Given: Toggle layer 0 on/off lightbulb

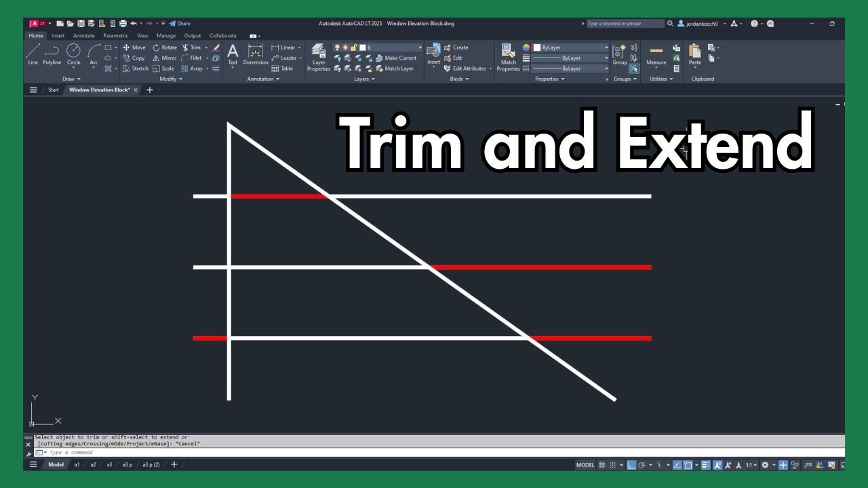Looking at the screenshot, I should point(337,47).
